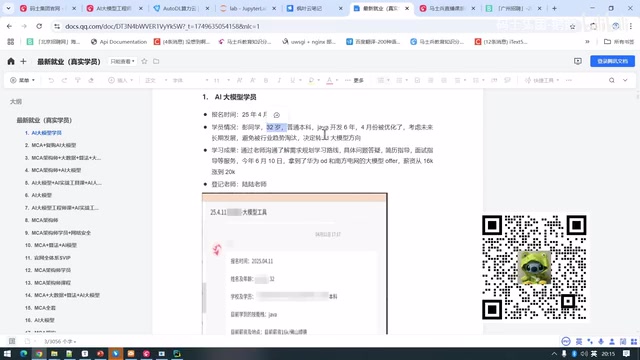Select outline heading 最新就业（真实学员）

(44, 120)
